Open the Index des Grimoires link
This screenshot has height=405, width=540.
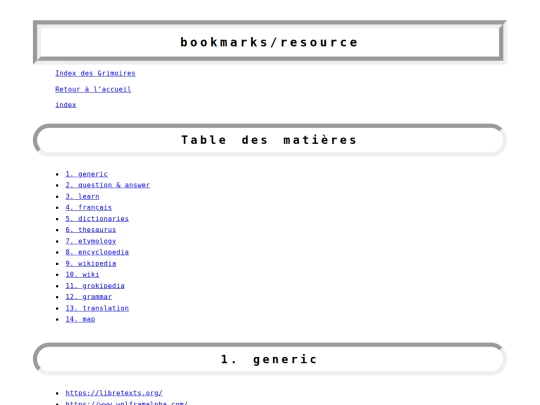pos(95,73)
